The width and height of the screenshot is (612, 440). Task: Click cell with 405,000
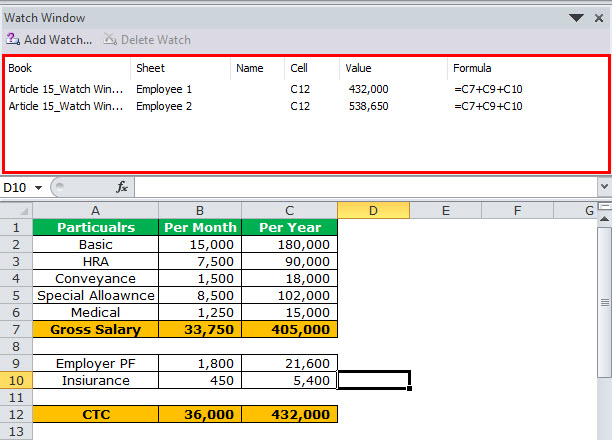click(290, 330)
